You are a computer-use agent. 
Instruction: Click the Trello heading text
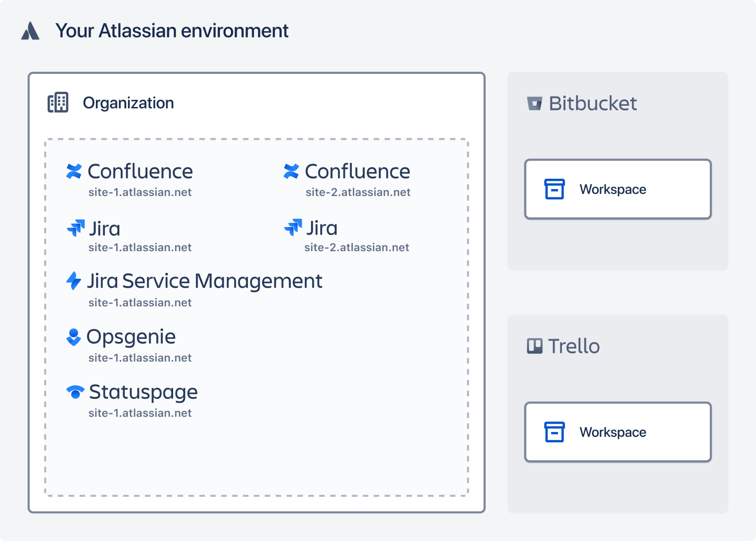click(574, 346)
